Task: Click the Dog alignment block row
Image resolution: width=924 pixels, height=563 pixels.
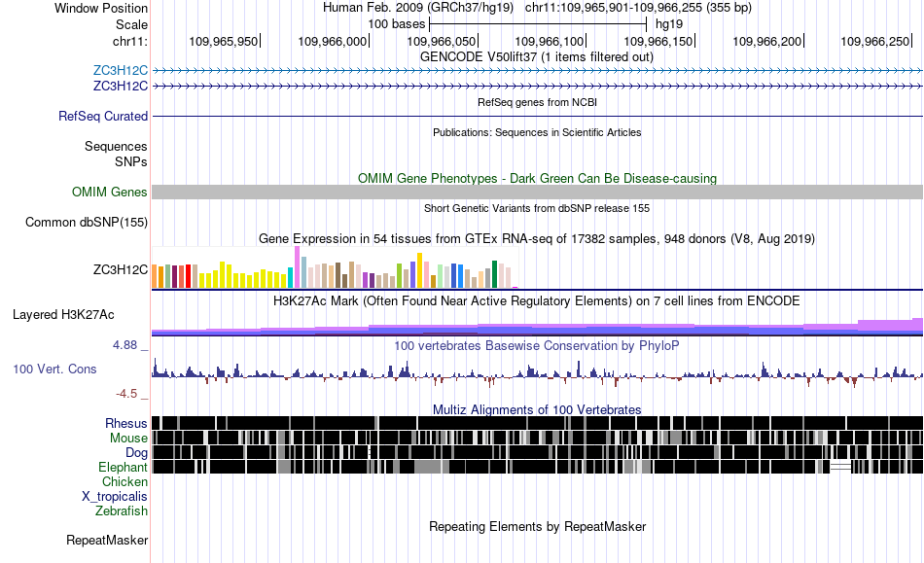Action: coord(538,452)
